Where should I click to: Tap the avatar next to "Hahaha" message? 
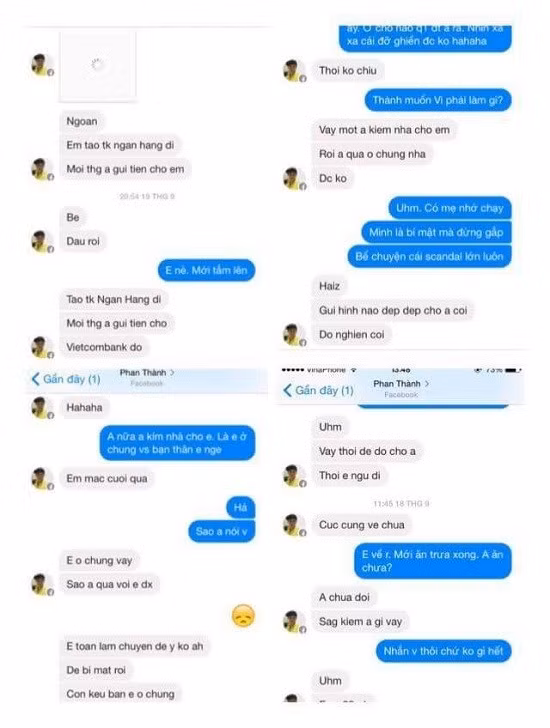[42, 408]
